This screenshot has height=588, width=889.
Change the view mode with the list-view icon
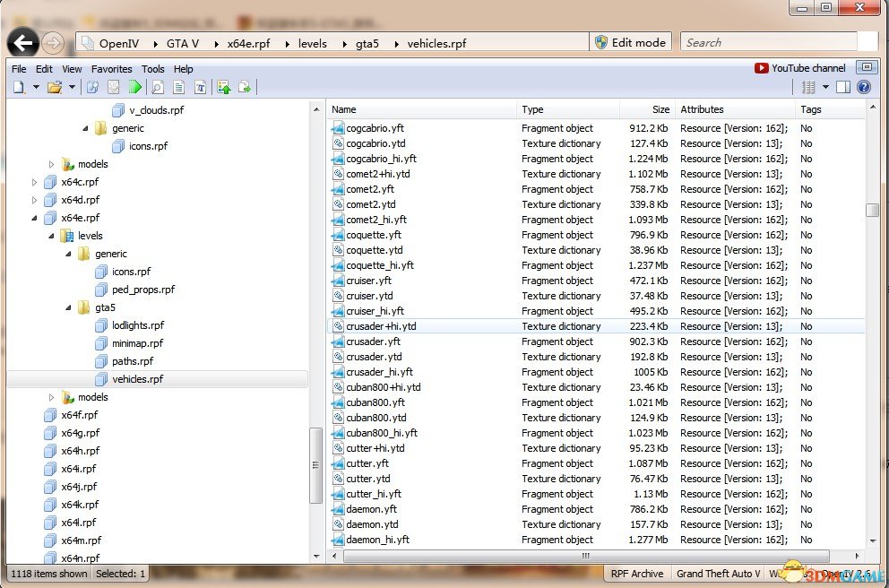pyautogui.click(x=808, y=87)
